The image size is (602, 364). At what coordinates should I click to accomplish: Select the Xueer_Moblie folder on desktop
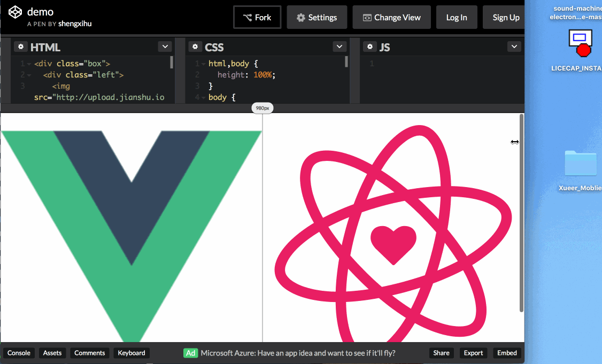pos(581,163)
